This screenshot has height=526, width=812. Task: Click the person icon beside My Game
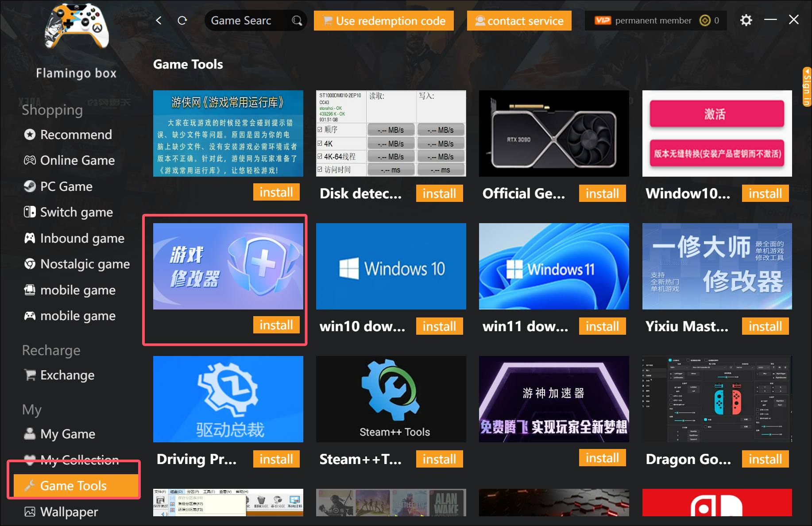(30, 433)
